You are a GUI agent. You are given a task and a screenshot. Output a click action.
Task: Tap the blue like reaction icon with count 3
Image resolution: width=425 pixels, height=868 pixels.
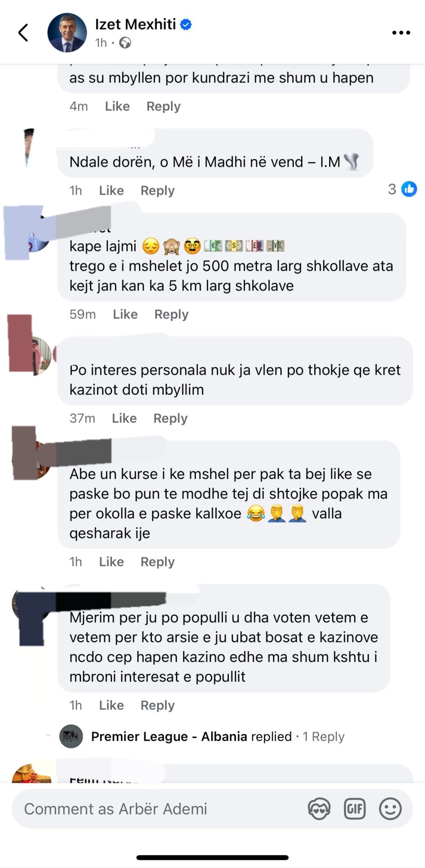point(409,189)
